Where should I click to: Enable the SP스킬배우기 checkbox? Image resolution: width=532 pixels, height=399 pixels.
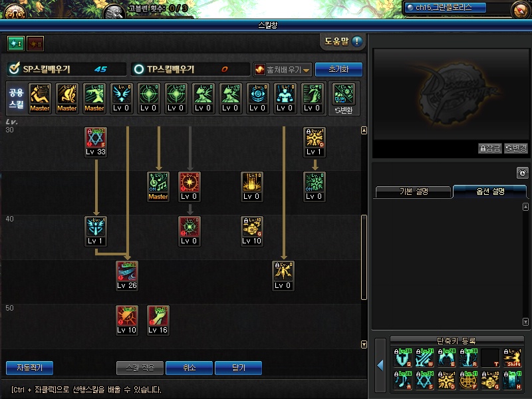(14, 68)
